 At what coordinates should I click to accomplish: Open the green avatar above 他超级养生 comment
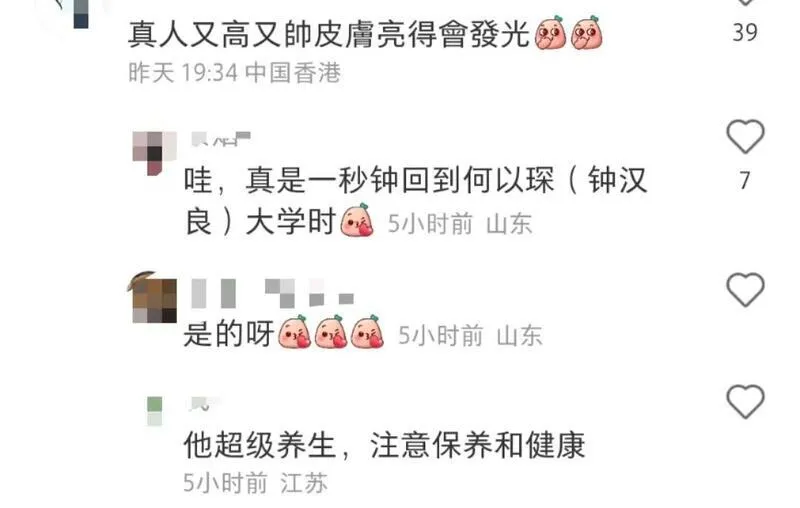click(x=155, y=411)
